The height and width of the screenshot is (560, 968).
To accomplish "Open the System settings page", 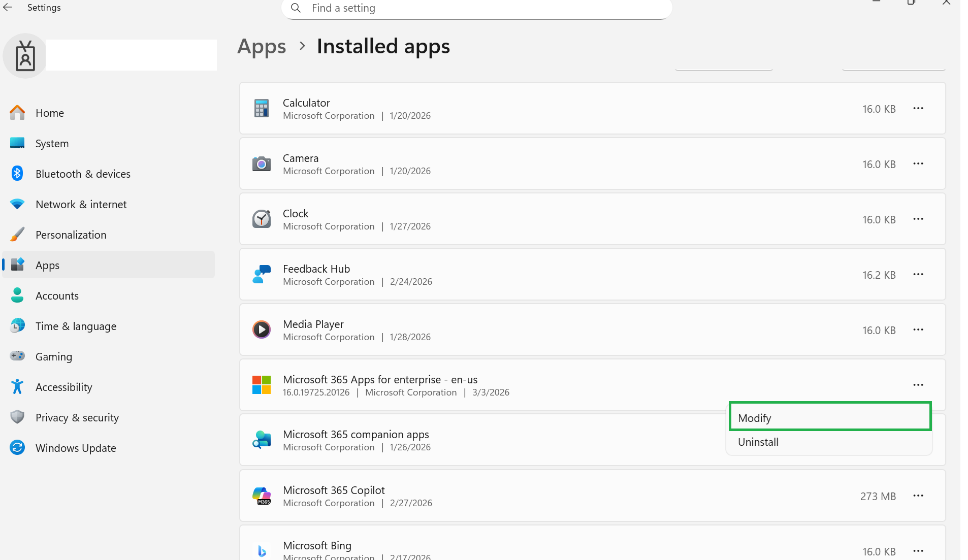I will click(x=52, y=144).
